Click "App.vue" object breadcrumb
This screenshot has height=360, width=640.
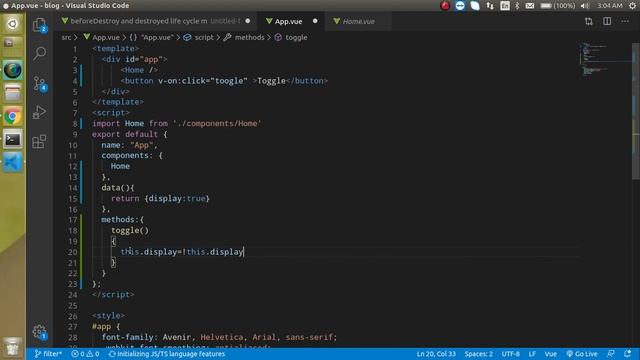coord(151,38)
